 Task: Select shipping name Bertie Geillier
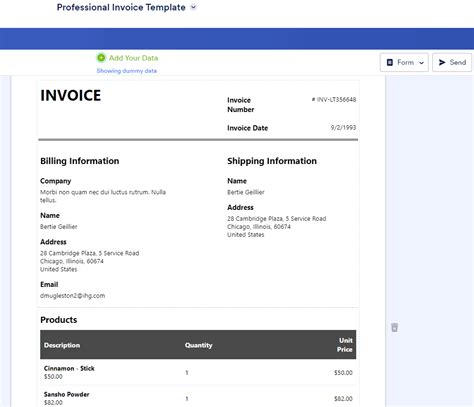(246, 192)
